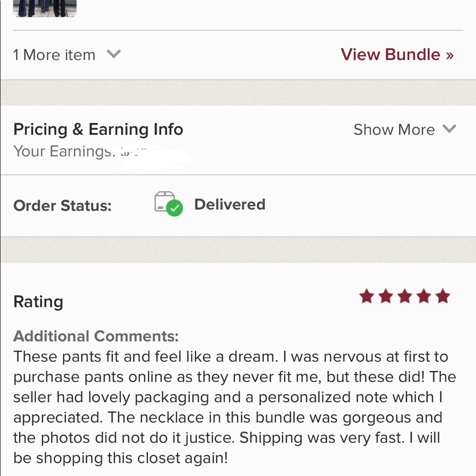This screenshot has height=476, width=476.
Task: Click the Show More text
Action: pyautogui.click(x=394, y=129)
